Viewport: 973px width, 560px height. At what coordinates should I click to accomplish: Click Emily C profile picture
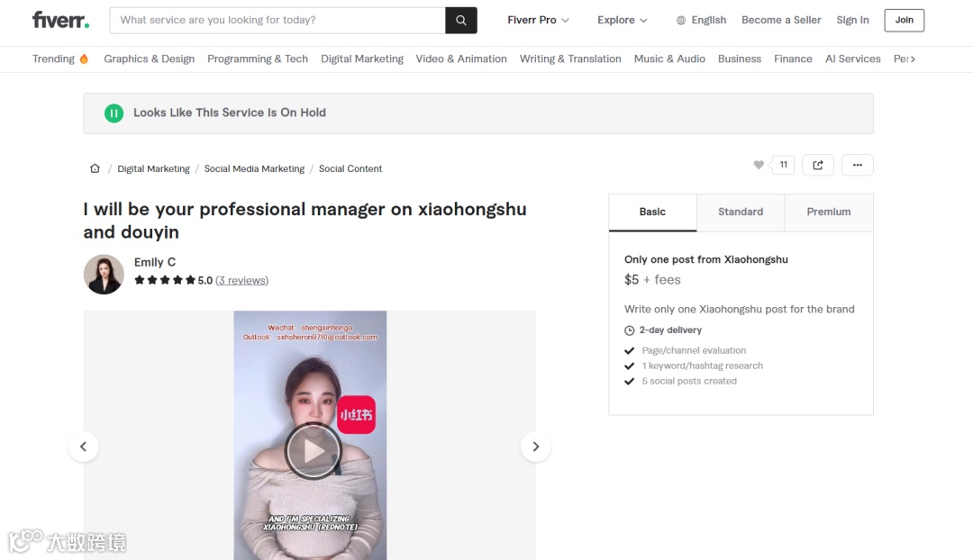pyautogui.click(x=104, y=274)
